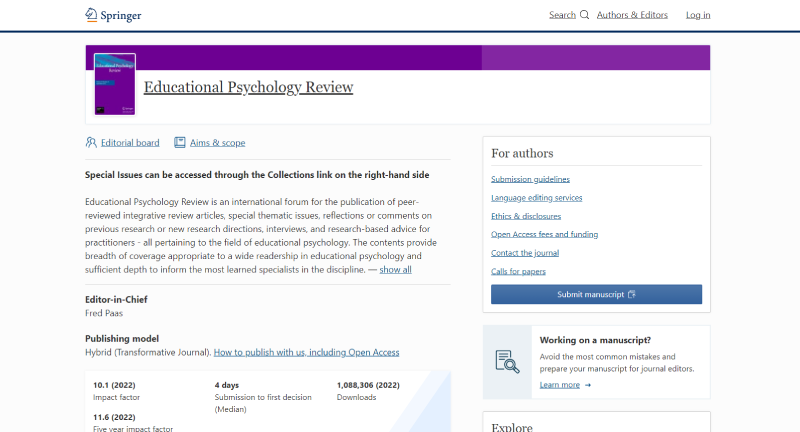
Task: Open How to publish with us link
Action: click(x=307, y=352)
